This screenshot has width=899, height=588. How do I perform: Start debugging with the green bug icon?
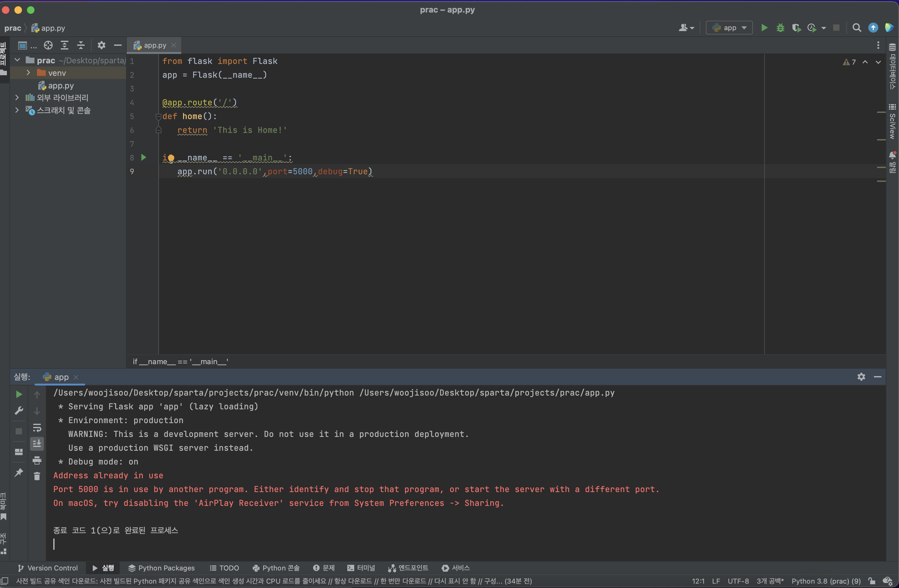click(x=781, y=28)
